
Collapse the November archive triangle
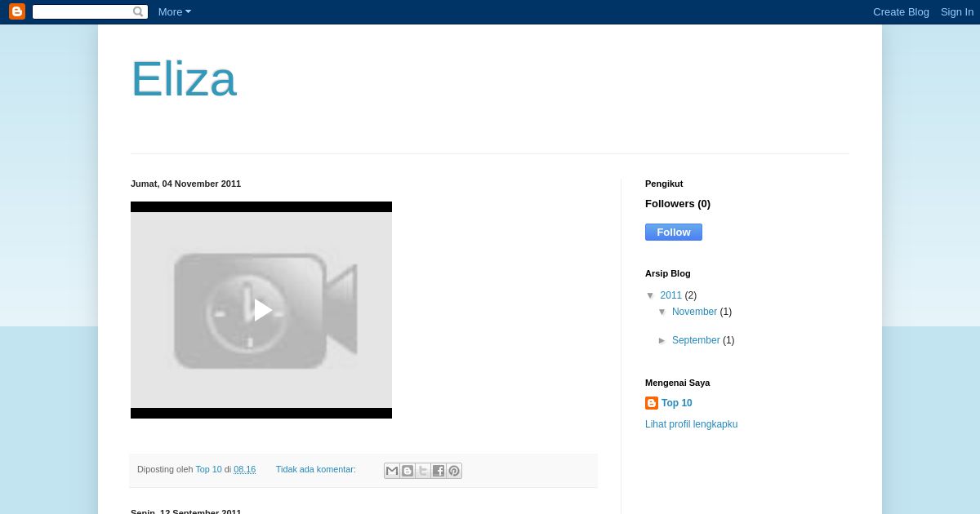click(662, 312)
